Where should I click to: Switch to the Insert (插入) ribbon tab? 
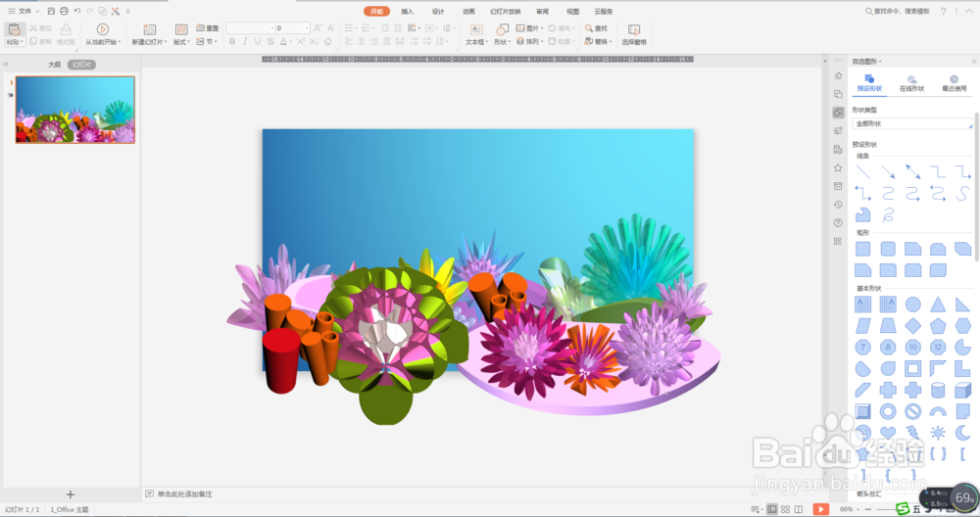(407, 11)
